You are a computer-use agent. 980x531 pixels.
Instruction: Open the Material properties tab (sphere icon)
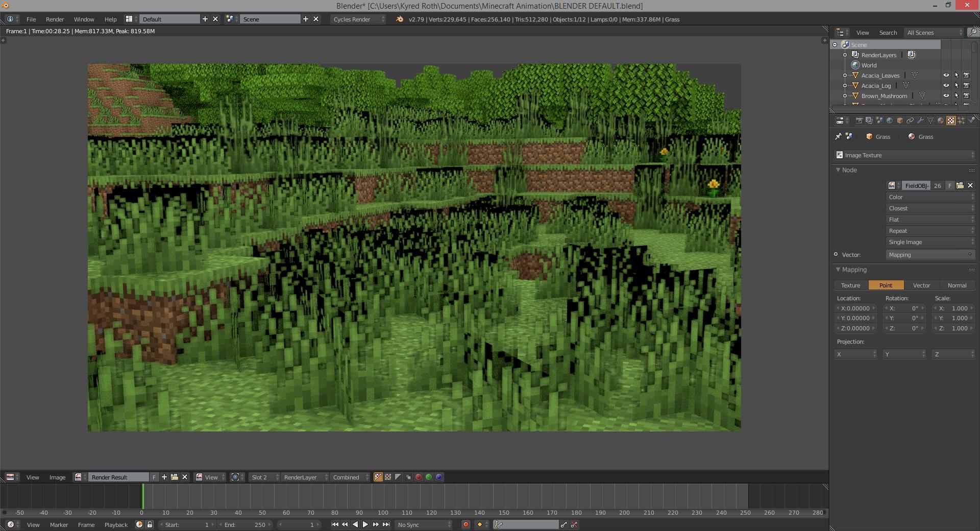tap(941, 120)
